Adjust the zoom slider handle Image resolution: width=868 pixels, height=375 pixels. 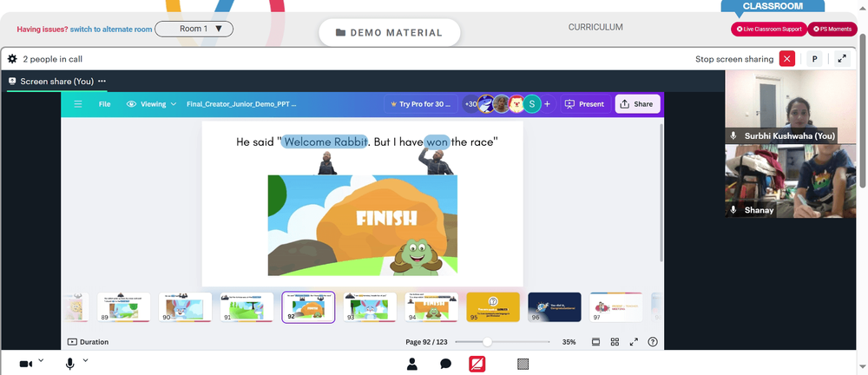click(487, 342)
